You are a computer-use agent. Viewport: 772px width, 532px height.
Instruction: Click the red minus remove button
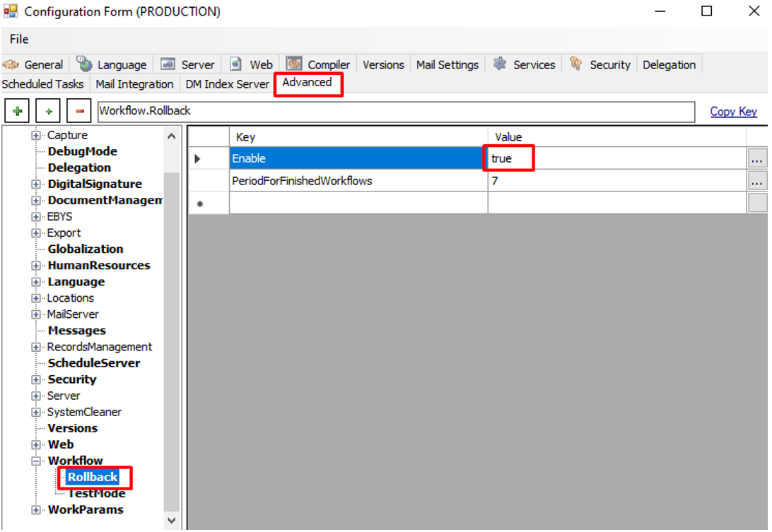tap(79, 111)
